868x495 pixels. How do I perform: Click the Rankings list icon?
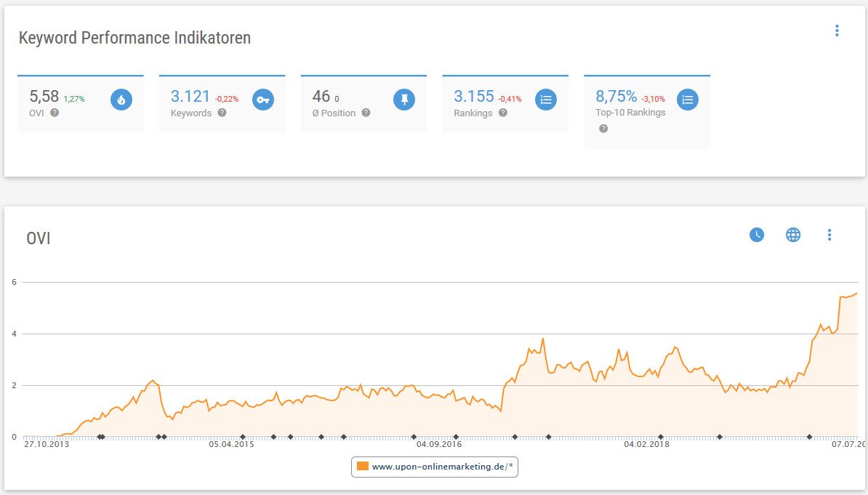[x=546, y=100]
